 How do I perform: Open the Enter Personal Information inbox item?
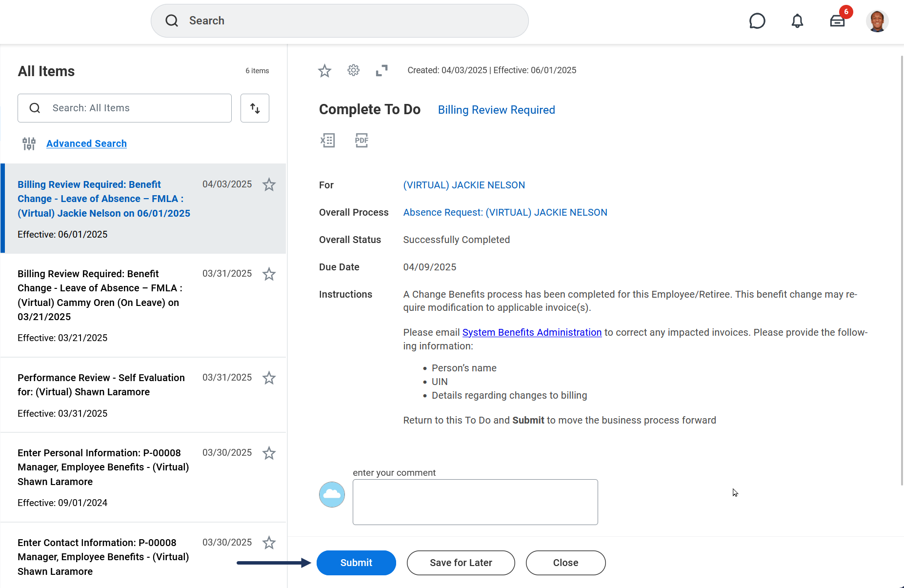pyautogui.click(x=103, y=467)
